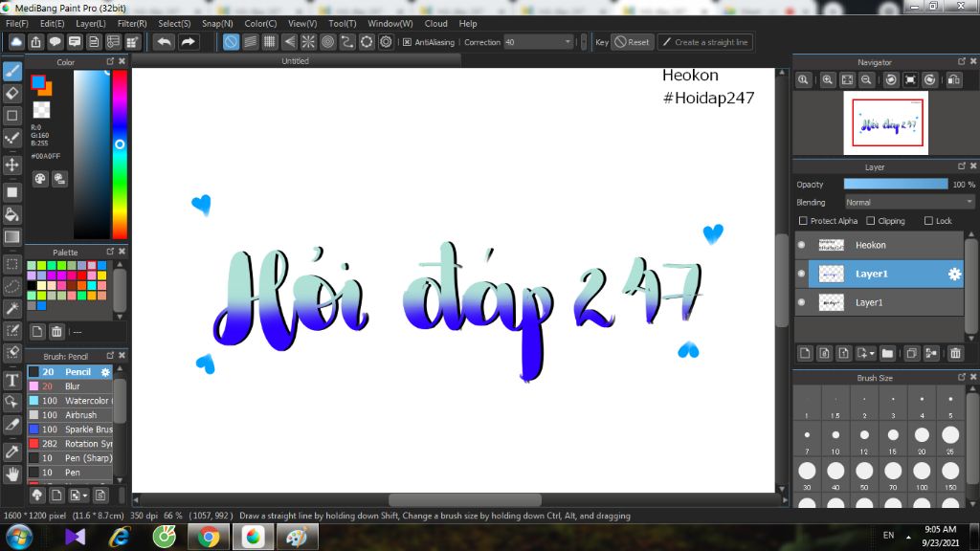Select the Heokon layer row

point(879,245)
